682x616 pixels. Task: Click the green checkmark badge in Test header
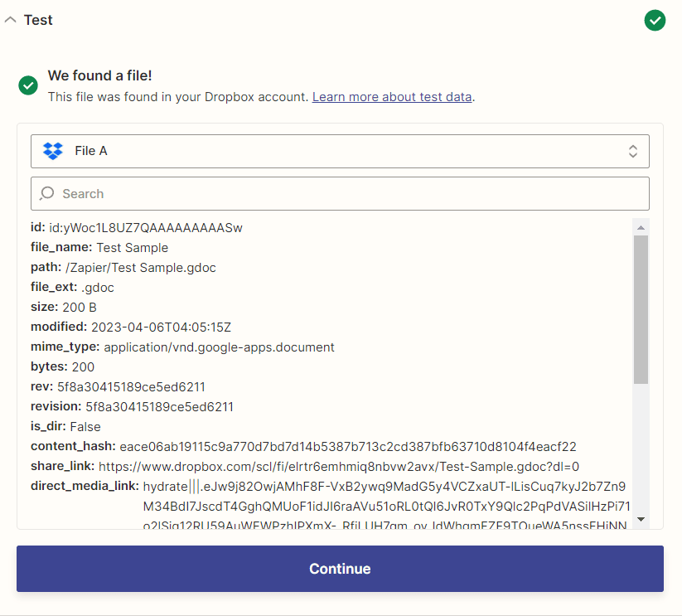click(x=655, y=20)
